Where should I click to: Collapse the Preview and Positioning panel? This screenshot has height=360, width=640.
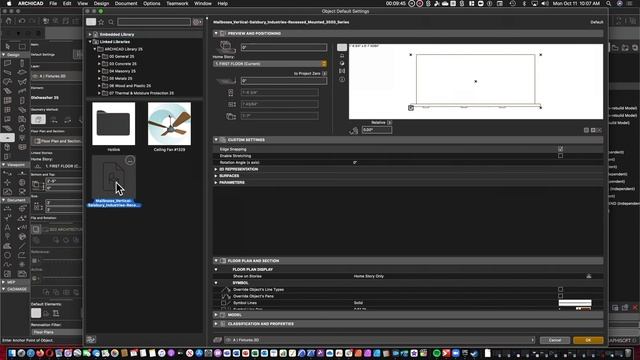click(216, 33)
